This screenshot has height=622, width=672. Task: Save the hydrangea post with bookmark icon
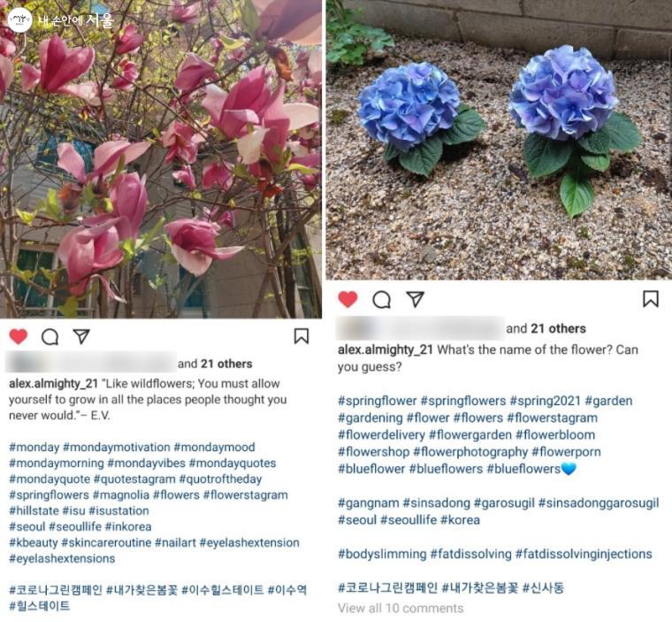[x=651, y=299]
